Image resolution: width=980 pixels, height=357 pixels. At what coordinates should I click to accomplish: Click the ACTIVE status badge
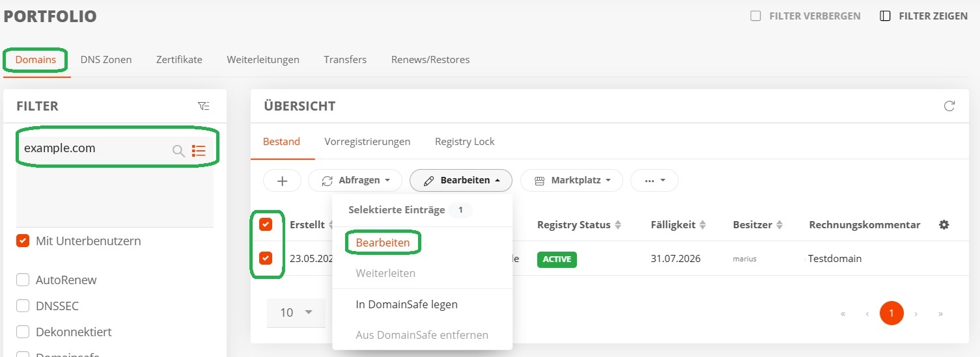(x=557, y=259)
